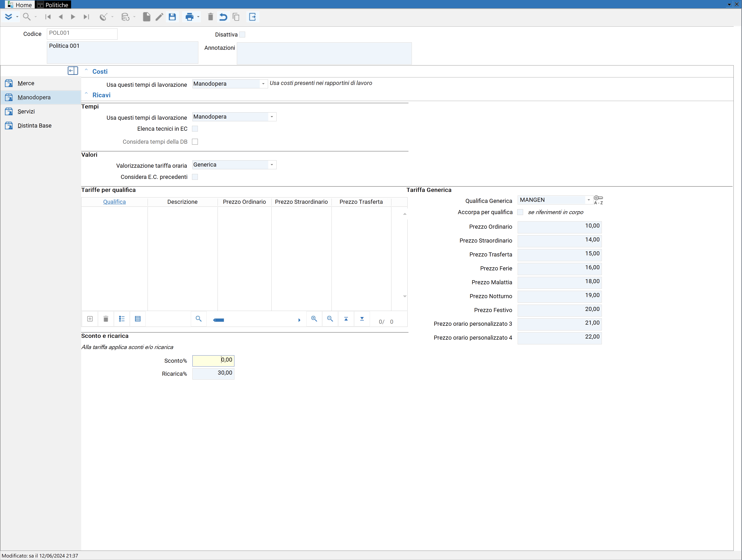Image resolution: width=742 pixels, height=560 pixels.
Task: Open Costi tempi di lavorazione dropdown
Action: (x=263, y=84)
